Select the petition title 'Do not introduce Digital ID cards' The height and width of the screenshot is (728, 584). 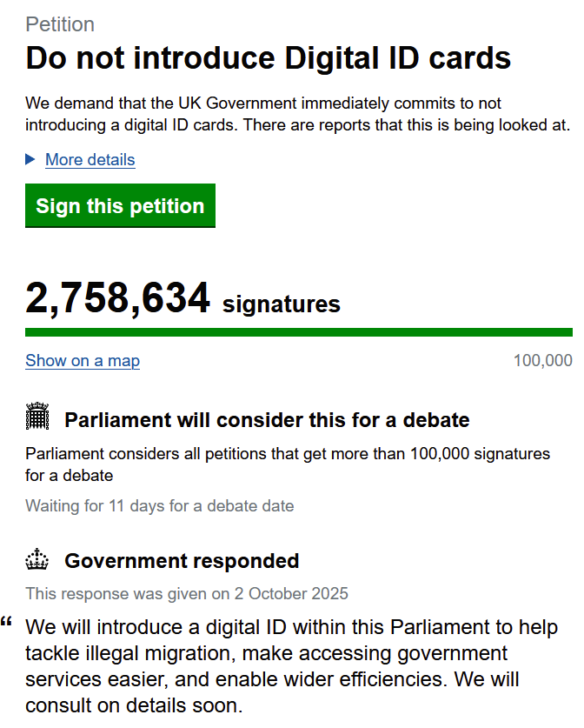pos(269,58)
